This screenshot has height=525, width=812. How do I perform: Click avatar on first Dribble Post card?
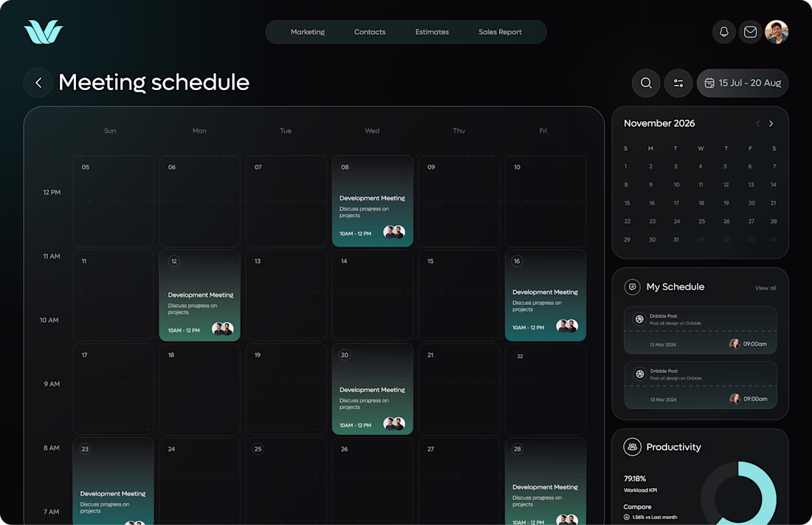734,343
